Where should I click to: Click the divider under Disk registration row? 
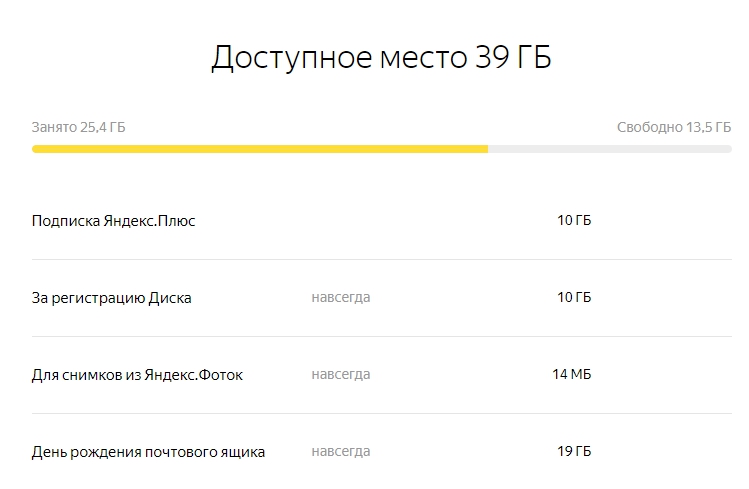click(382, 336)
